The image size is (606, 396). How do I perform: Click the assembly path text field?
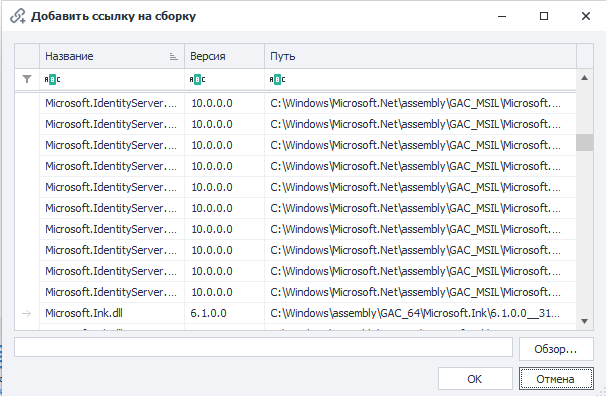click(x=264, y=347)
